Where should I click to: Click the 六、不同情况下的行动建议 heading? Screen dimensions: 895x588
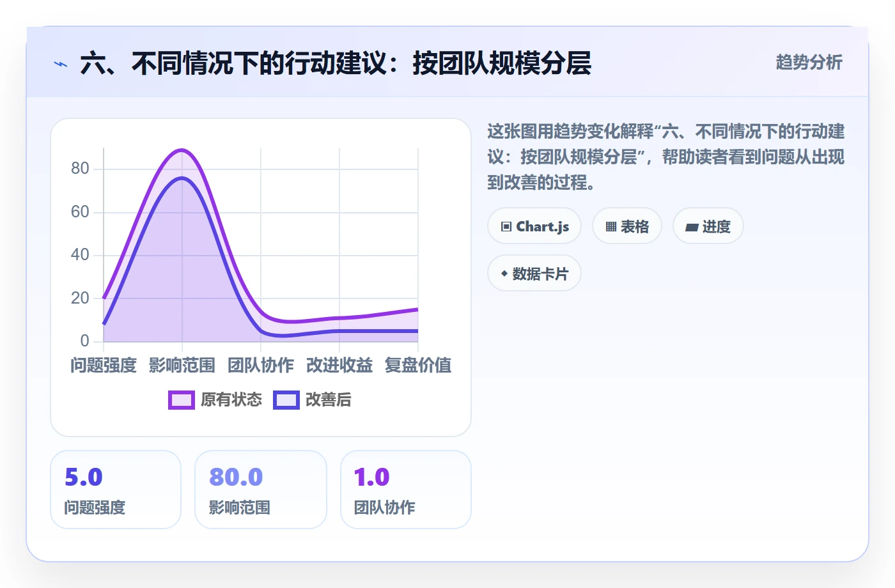point(336,63)
